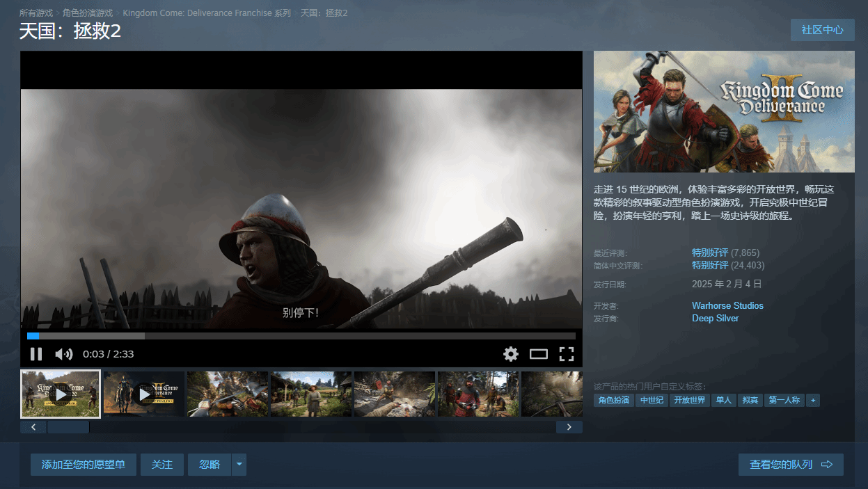Click 添加至您的愿望单 button
Viewport: 868px width, 489px height.
pos(84,465)
